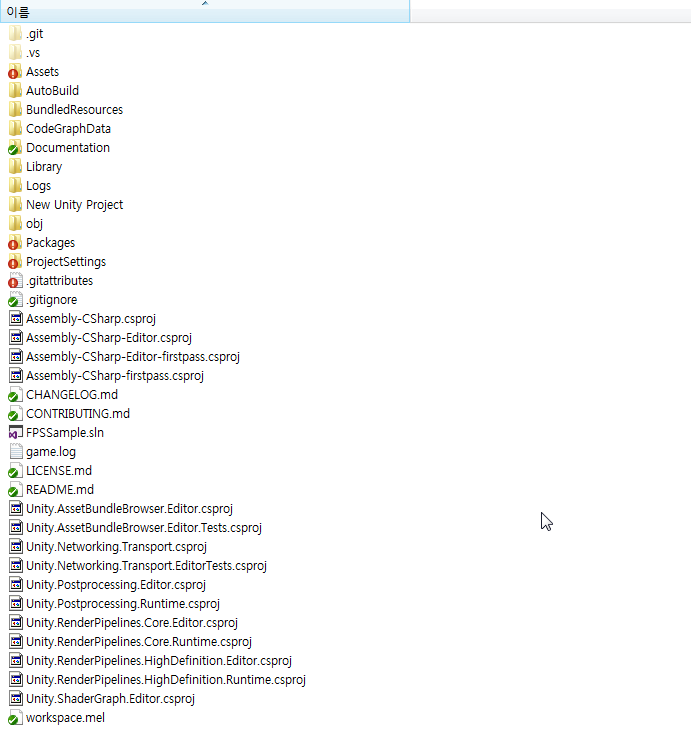
Task: Select the text .vs
Action: point(33,53)
